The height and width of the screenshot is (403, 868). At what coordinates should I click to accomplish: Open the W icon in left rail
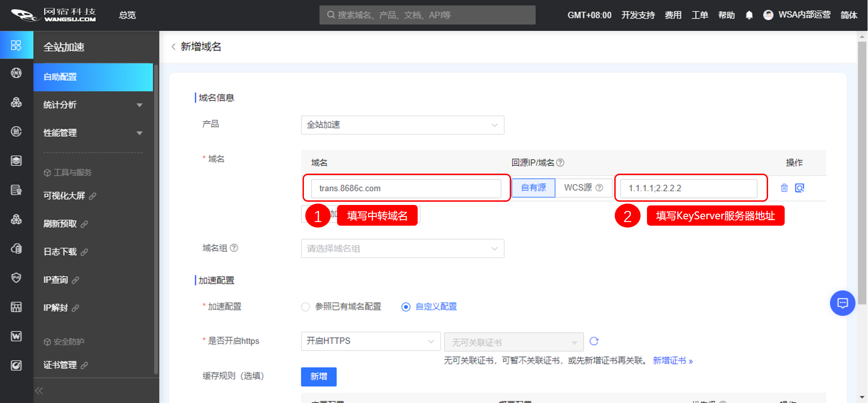[x=16, y=336]
